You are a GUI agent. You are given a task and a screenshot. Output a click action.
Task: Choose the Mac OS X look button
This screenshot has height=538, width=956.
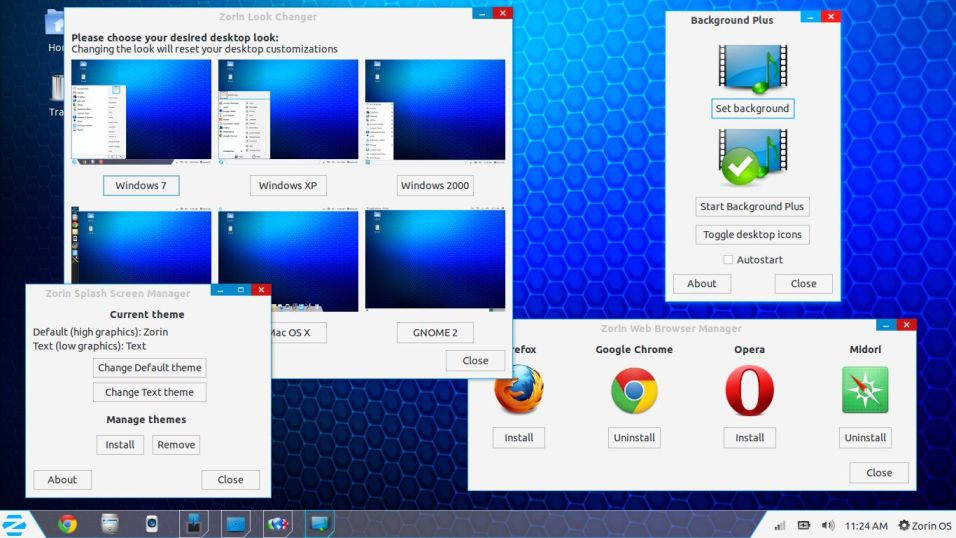coord(298,332)
